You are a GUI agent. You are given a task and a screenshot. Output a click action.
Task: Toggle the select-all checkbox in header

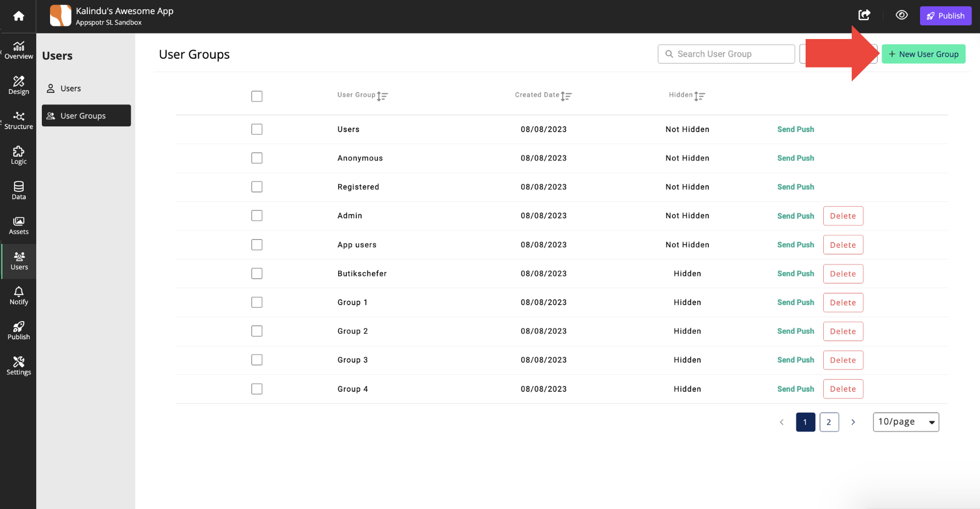click(x=257, y=96)
